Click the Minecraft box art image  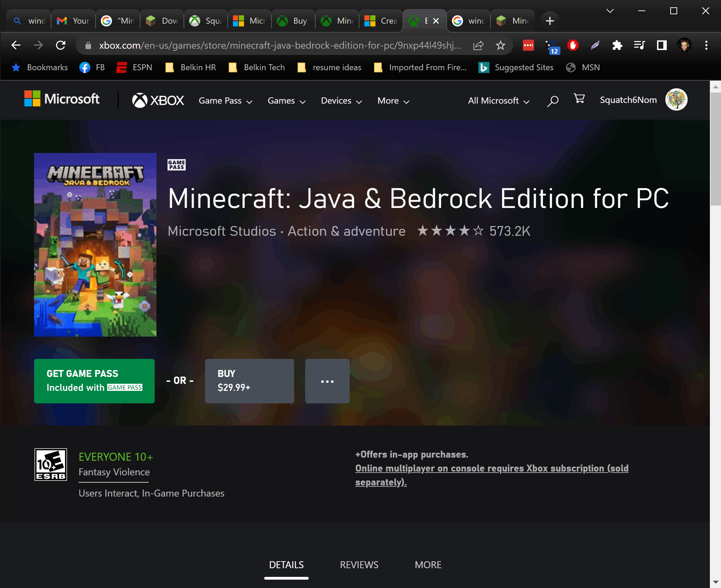pyautogui.click(x=95, y=245)
